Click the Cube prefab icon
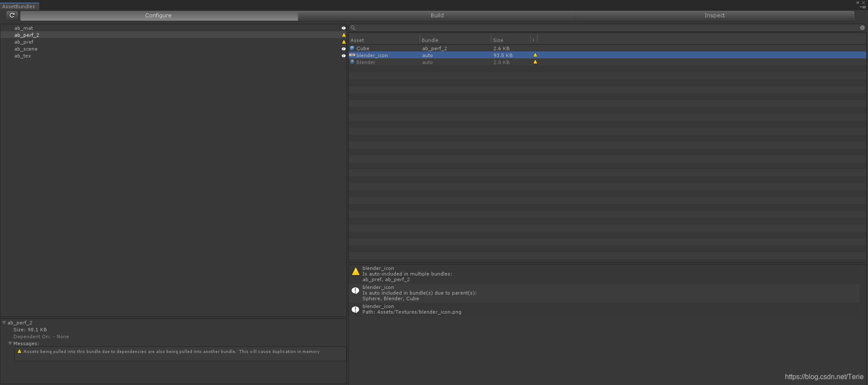The height and width of the screenshot is (385, 868). tap(352, 48)
